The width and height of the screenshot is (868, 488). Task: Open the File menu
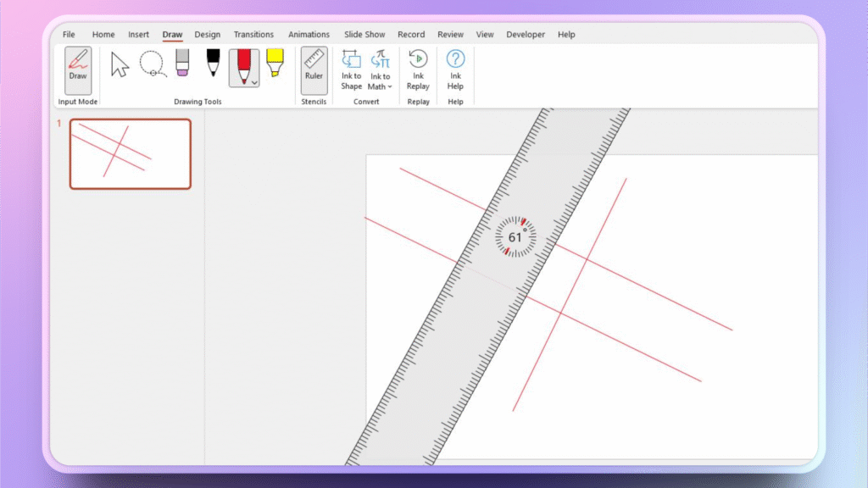(x=69, y=34)
